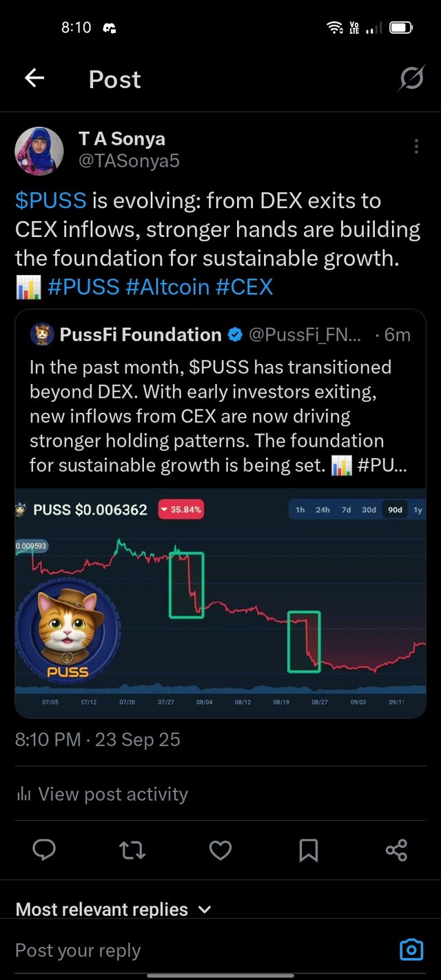Open T A Sonya's profile picture
This screenshot has height=980, width=441.
point(39,151)
